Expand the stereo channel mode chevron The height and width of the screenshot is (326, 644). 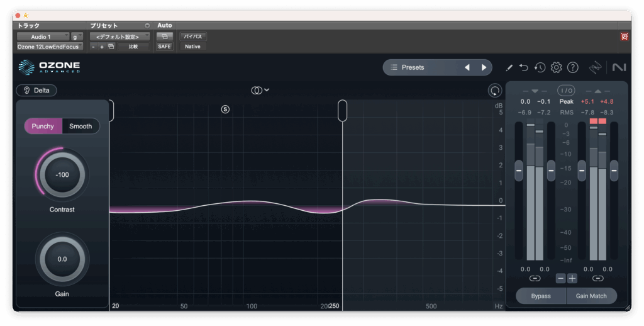click(267, 90)
